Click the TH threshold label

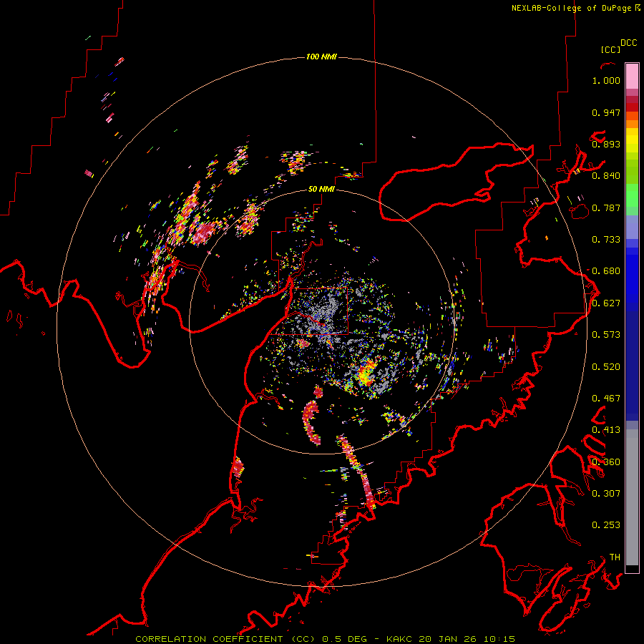pos(615,557)
